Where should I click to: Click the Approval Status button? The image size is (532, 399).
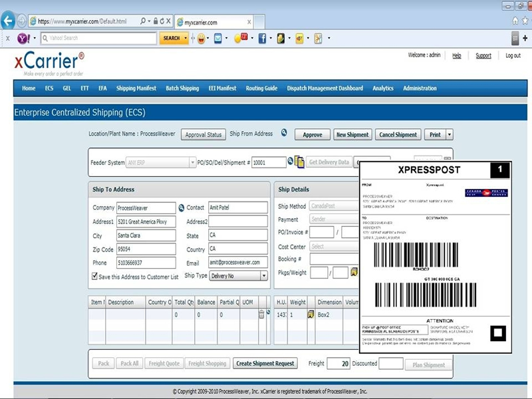[x=203, y=135]
